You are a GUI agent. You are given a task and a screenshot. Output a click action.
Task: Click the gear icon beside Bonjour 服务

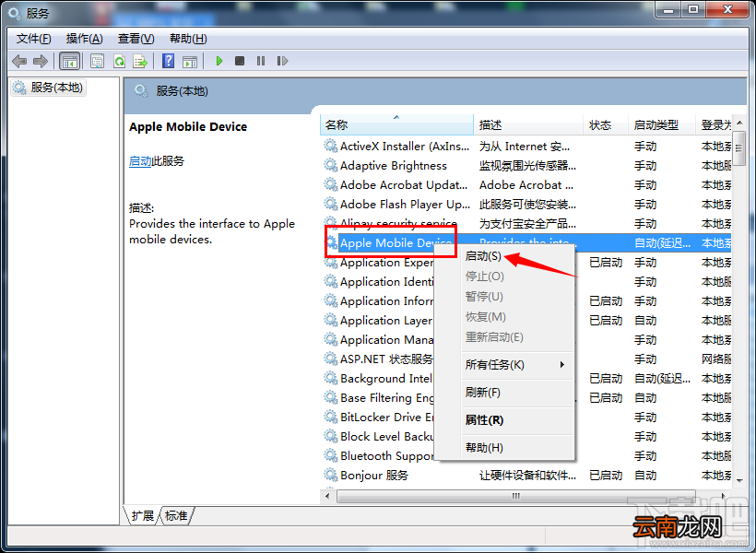330,475
